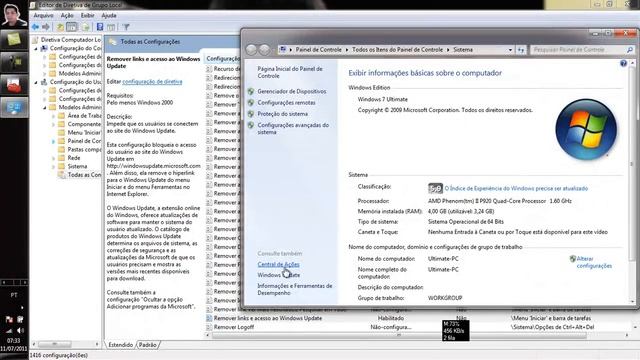The width and height of the screenshot is (640, 360).
Task: Click the blue help icon in Sistema window
Action: [x=623, y=63]
